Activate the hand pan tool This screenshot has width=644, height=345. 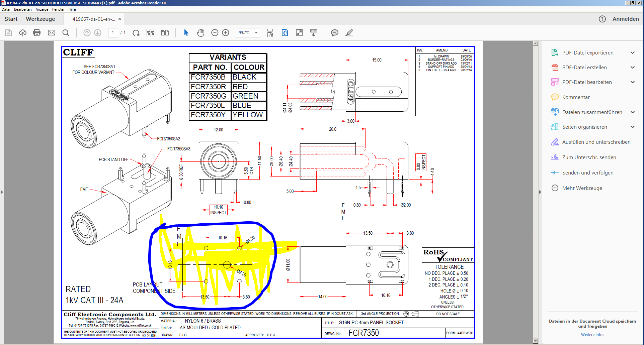(200, 33)
